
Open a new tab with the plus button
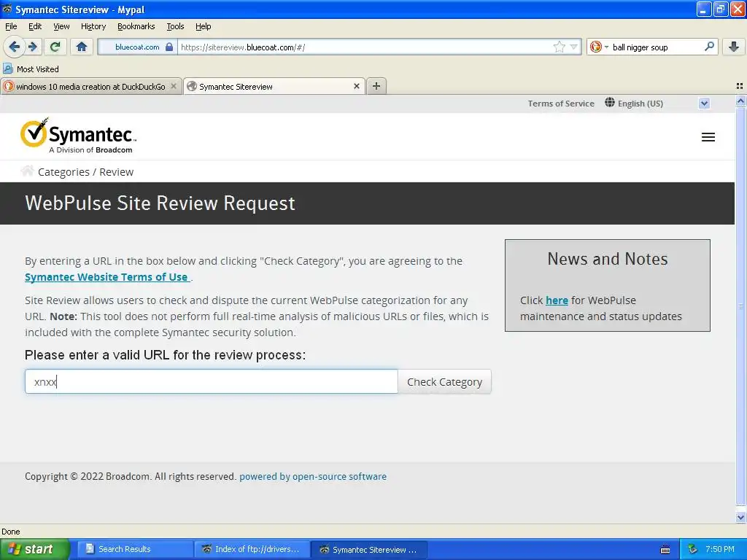376,86
